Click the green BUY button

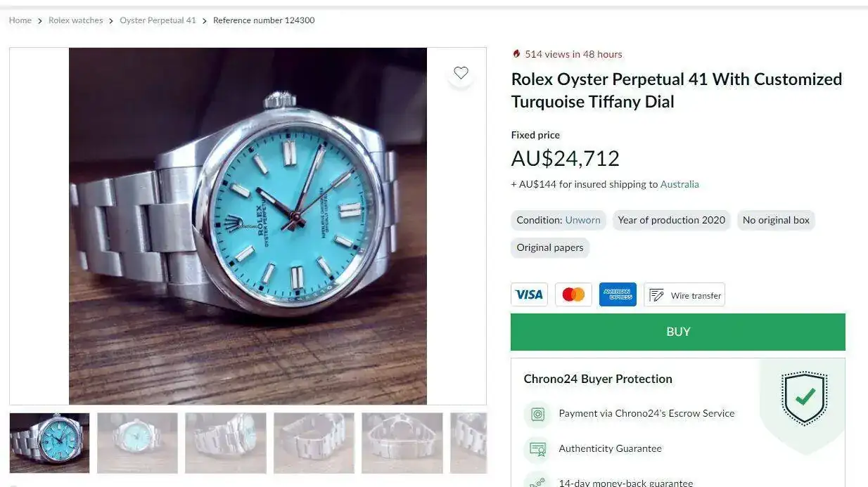(678, 332)
